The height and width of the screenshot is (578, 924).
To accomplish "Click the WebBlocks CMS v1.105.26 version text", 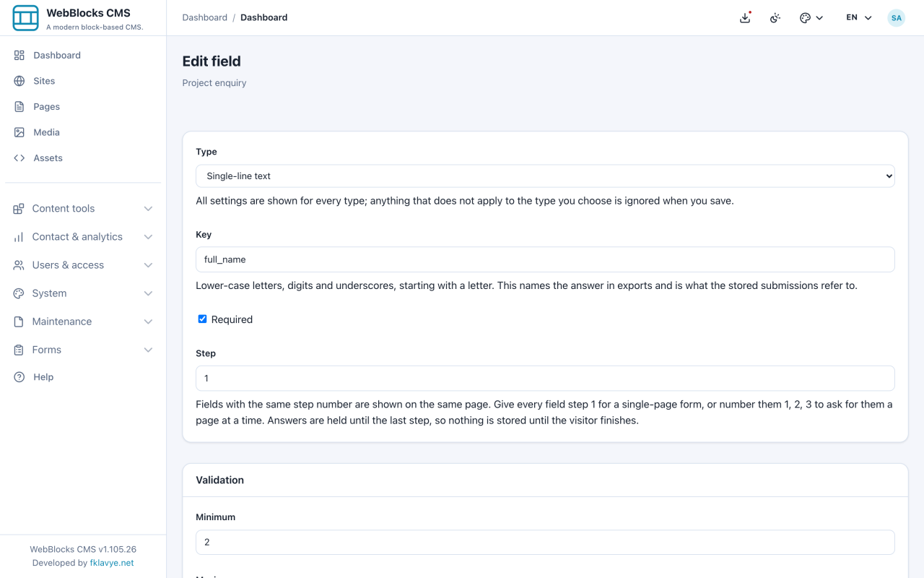I will tap(83, 549).
